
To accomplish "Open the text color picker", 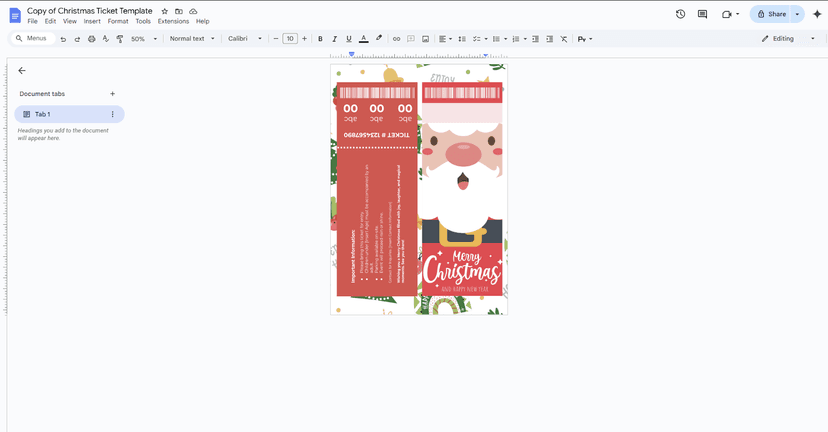I will 363,39.
